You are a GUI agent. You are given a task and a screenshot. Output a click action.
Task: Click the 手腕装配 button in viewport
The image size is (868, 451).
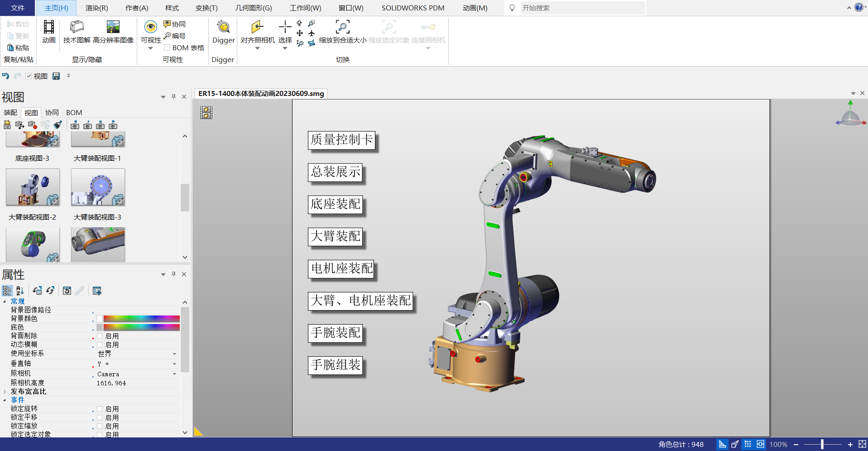[336, 333]
